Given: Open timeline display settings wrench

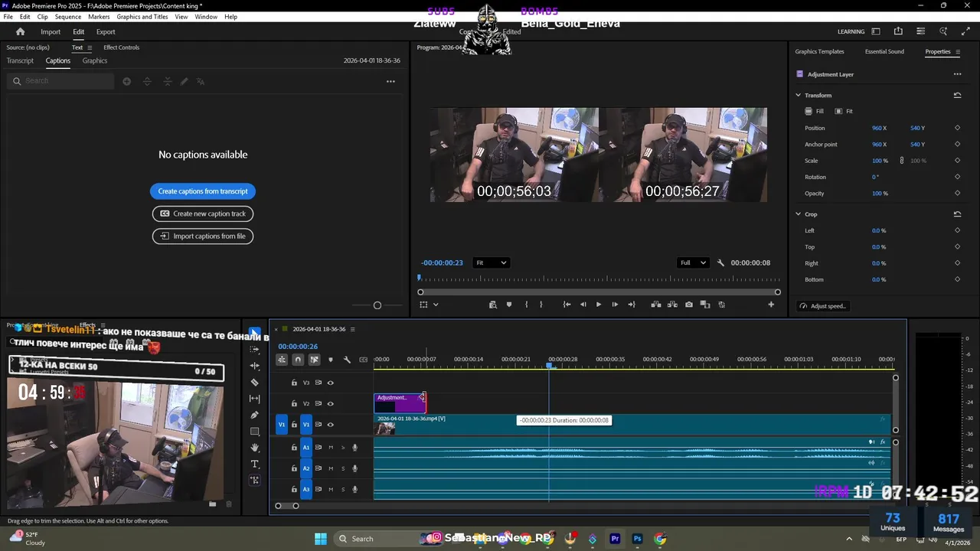Looking at the screenshot, I should [x=347, y=360].
